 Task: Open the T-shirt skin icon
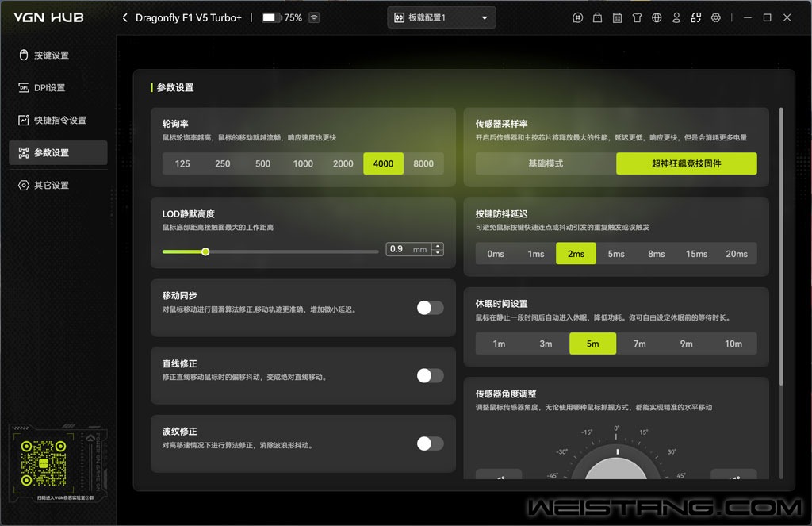(637, 17)
